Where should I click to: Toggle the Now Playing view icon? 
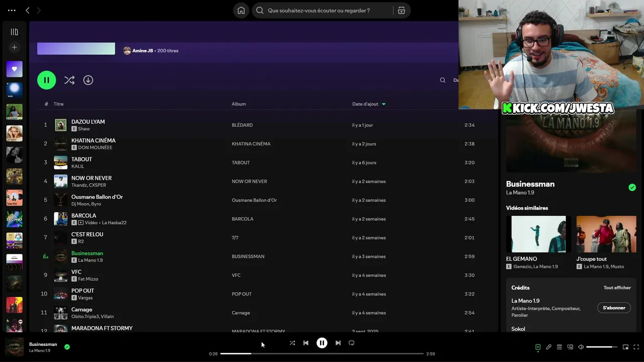click(538, 347)
